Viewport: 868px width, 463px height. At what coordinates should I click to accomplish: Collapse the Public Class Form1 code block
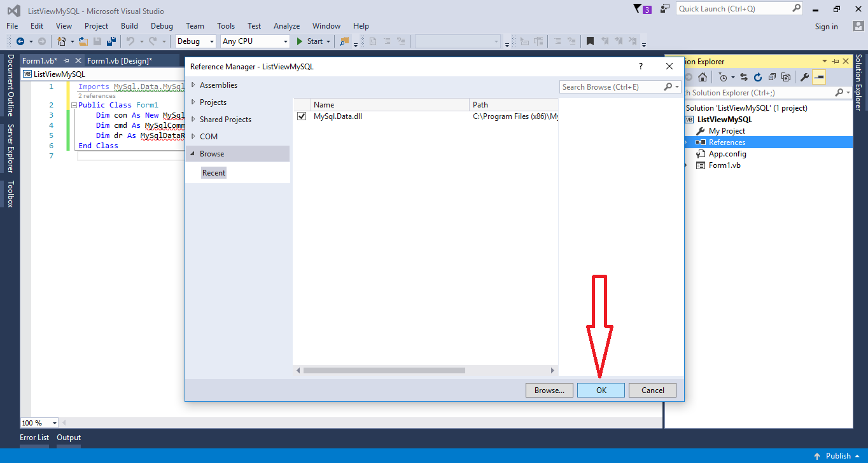point(74,105)
